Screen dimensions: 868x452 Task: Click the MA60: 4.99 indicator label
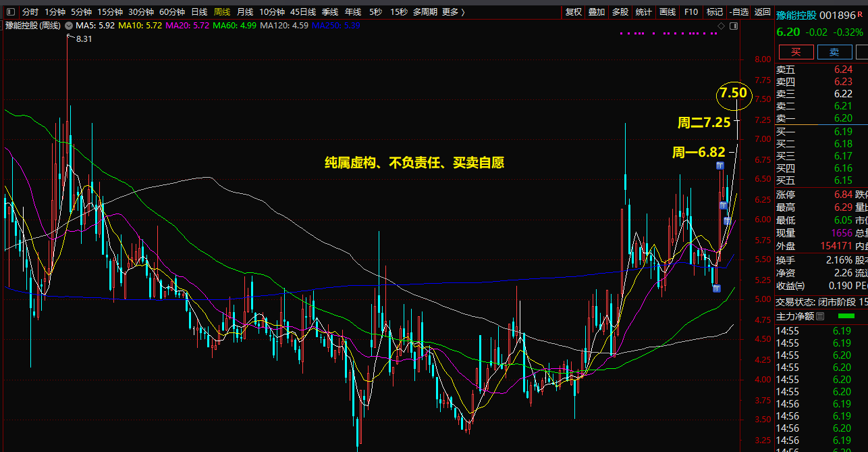pyautogui.click(x=234, y=26)
